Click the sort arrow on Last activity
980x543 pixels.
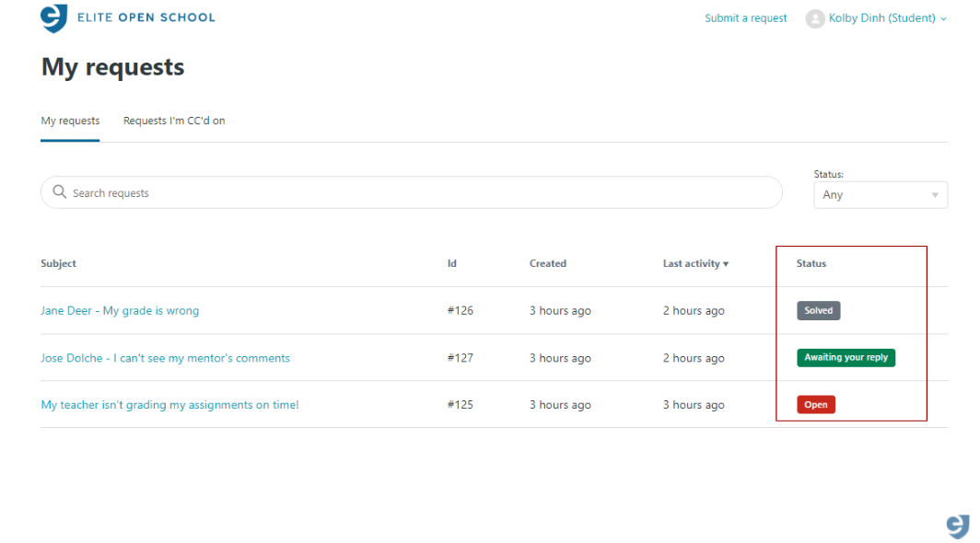tap(727, 263)
